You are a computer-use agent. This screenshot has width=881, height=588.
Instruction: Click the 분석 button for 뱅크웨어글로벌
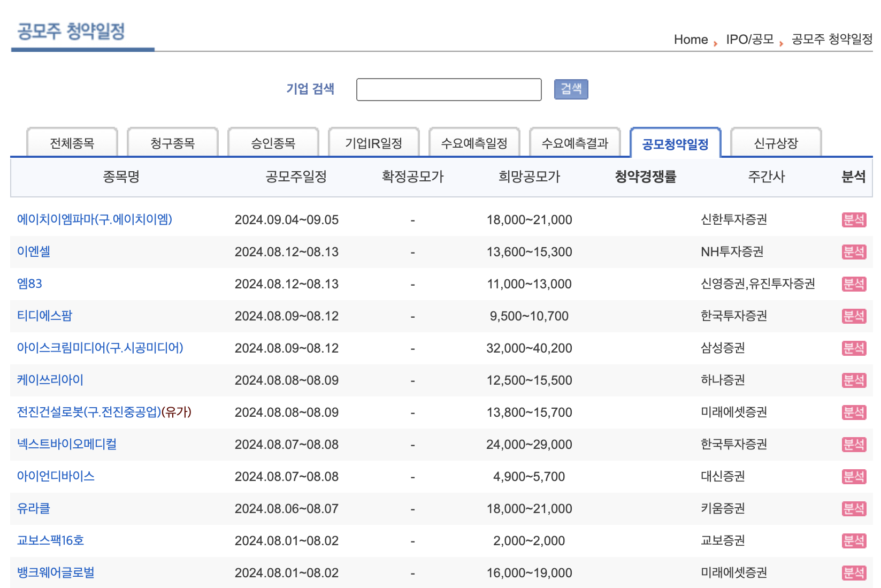[x=854, y=572]
